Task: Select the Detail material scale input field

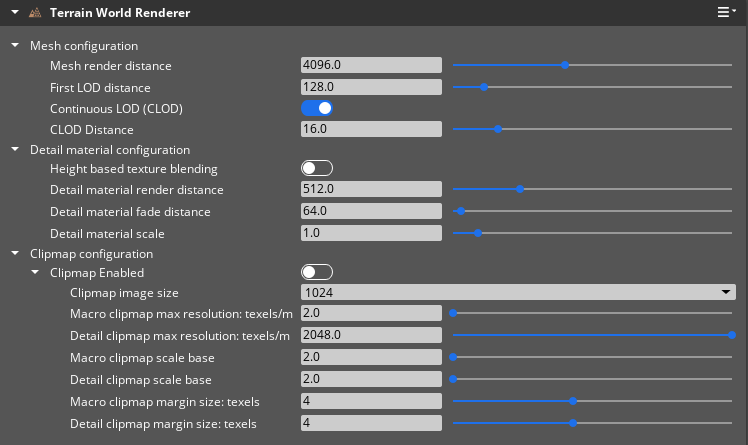Action: [371, 233]
